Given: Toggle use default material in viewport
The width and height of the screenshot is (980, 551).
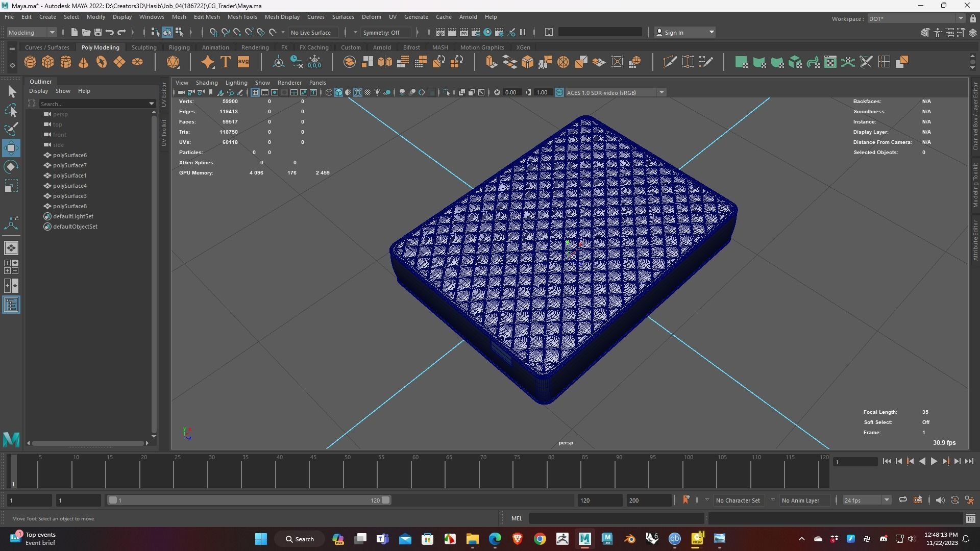Looking at the screenshot, I should coord(348,92).
